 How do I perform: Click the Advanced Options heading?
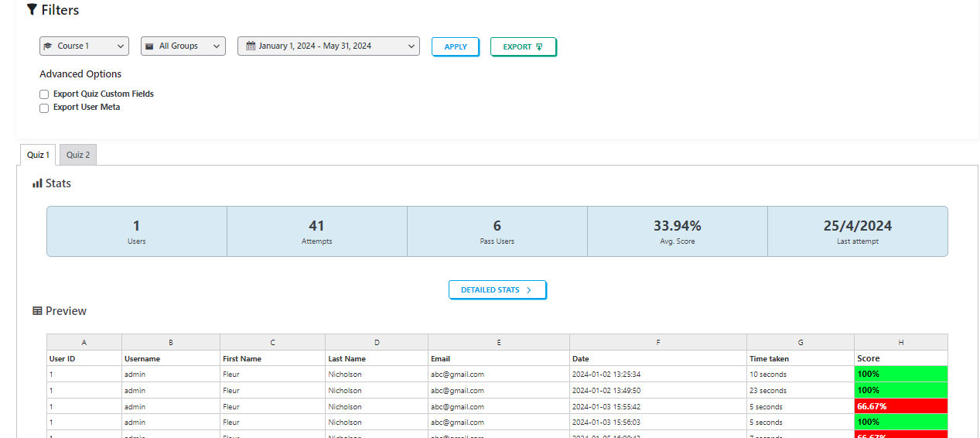tap(80, 74)
